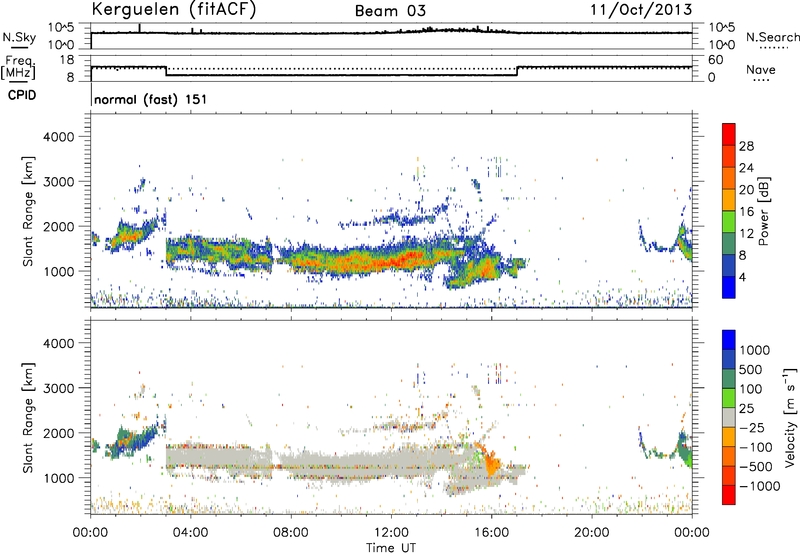Click the frequency step-down near 03:00

click(166, 71)
